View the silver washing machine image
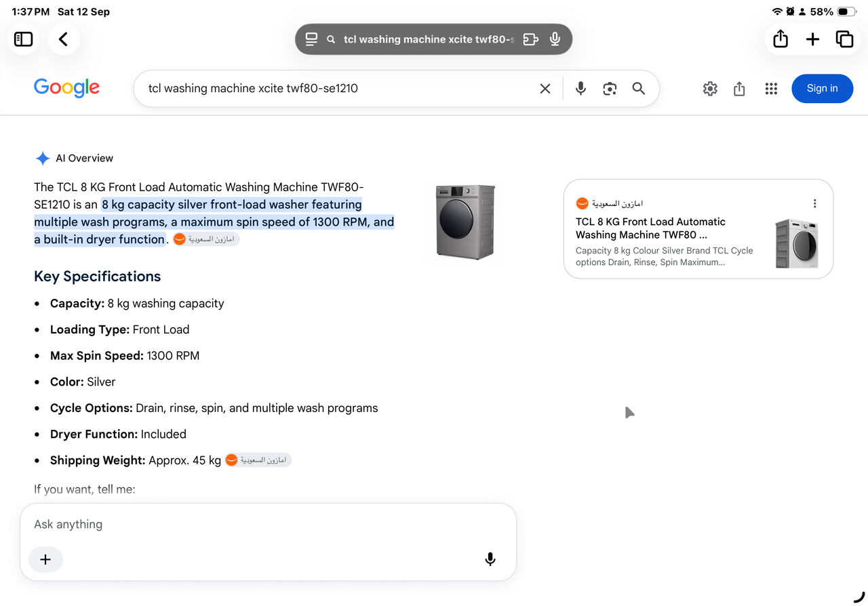Screen dimensions: 868x606 465,222
